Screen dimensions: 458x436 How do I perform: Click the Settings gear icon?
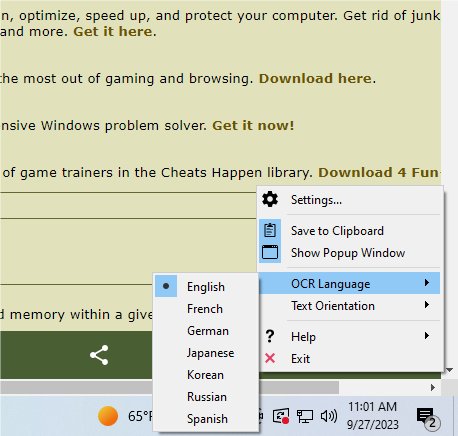[x=270, y=199]
